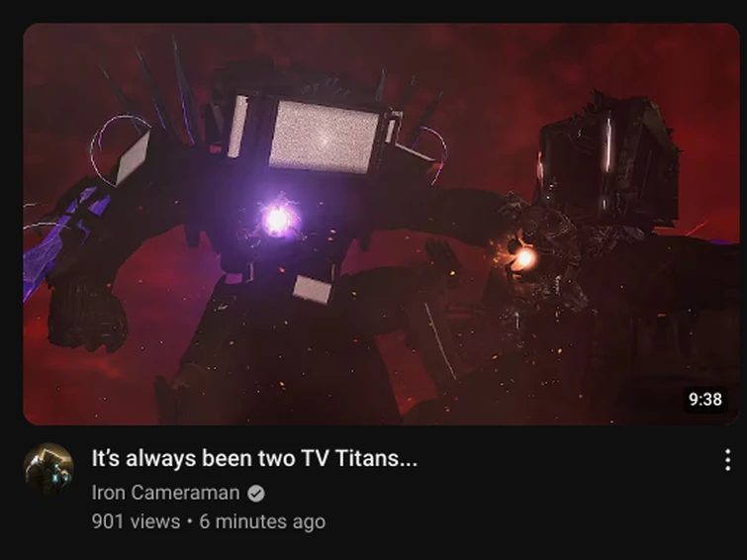Click the Iron Cameraman channel avatar
747x560 pixels.
click(x=48, y=468)
